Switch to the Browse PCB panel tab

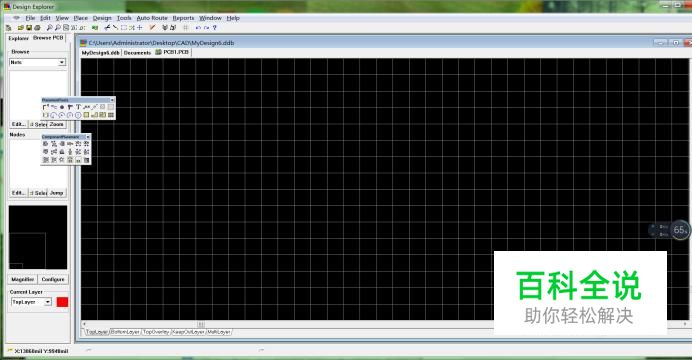[48, 38]
